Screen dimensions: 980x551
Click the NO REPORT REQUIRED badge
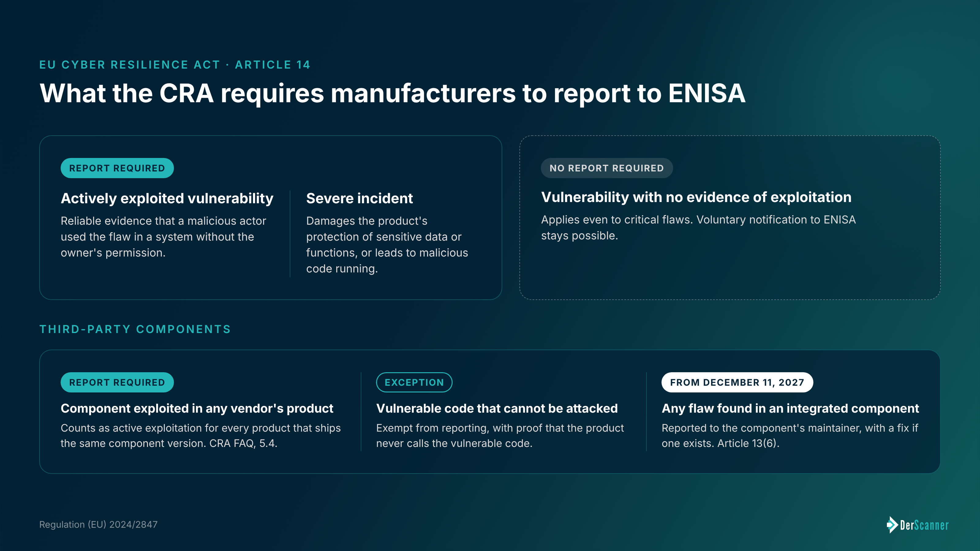[607, 168]
